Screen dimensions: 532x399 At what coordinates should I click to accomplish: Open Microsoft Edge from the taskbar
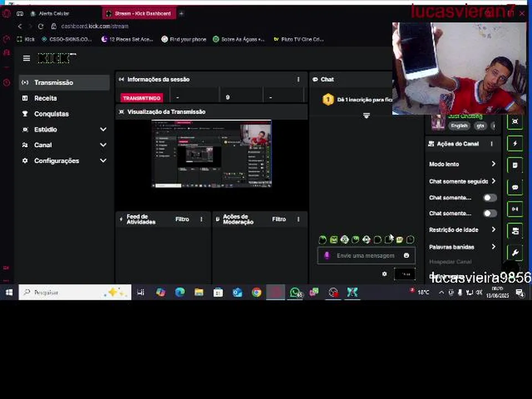coord(180,292)
